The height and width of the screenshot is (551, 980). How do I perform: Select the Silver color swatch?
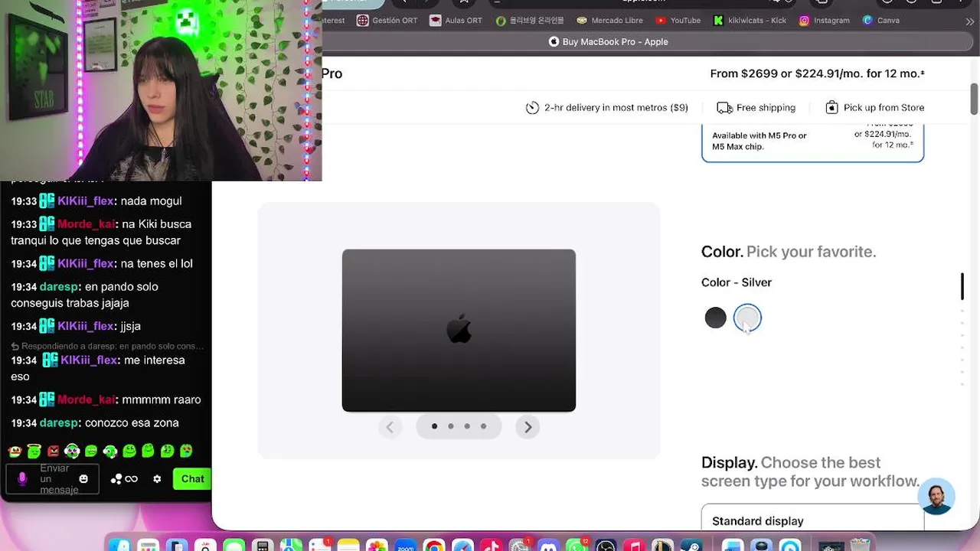[x=747, y=318]
